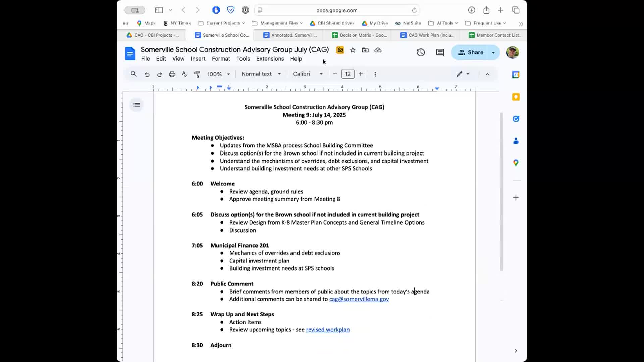This screenshot has width=644, height=362.
Task: Open the Edit menu
Action: pos(161,59)
